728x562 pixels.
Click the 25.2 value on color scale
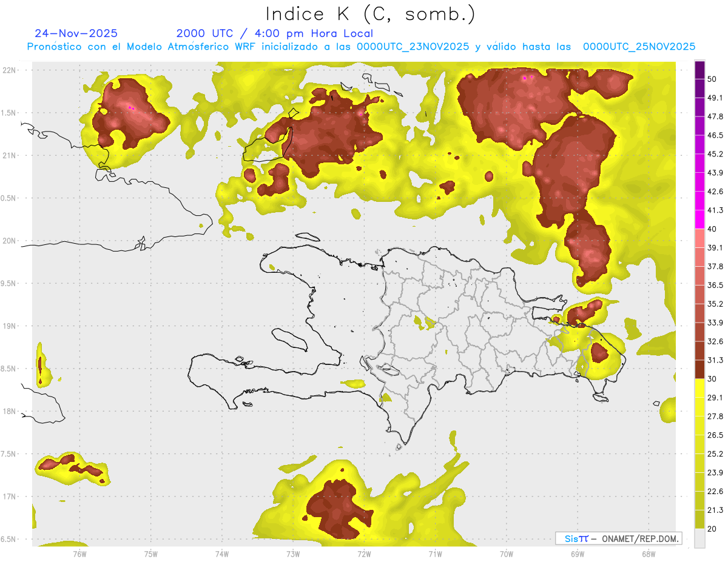tap(715, 454)
